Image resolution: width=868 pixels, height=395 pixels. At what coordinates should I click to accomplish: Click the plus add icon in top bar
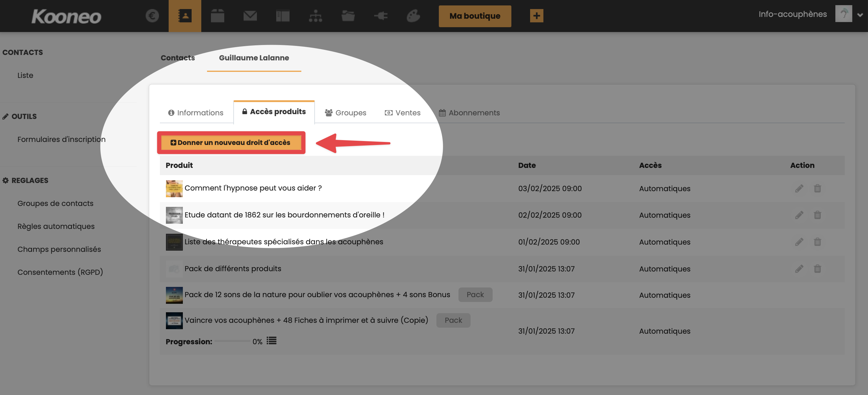(536, 16)
